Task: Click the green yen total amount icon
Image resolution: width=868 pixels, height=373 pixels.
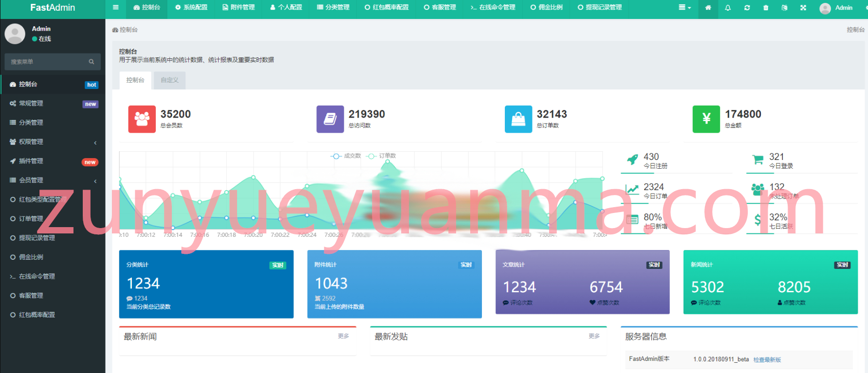Action: click(706, 119)
